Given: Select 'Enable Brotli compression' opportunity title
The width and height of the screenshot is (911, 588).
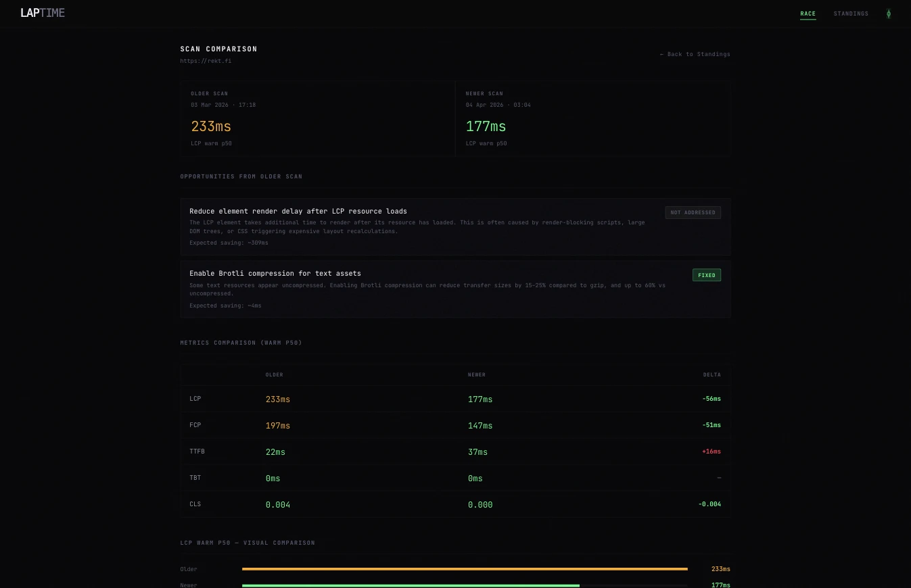Looking at the screenshot, I should click(275, 273).
